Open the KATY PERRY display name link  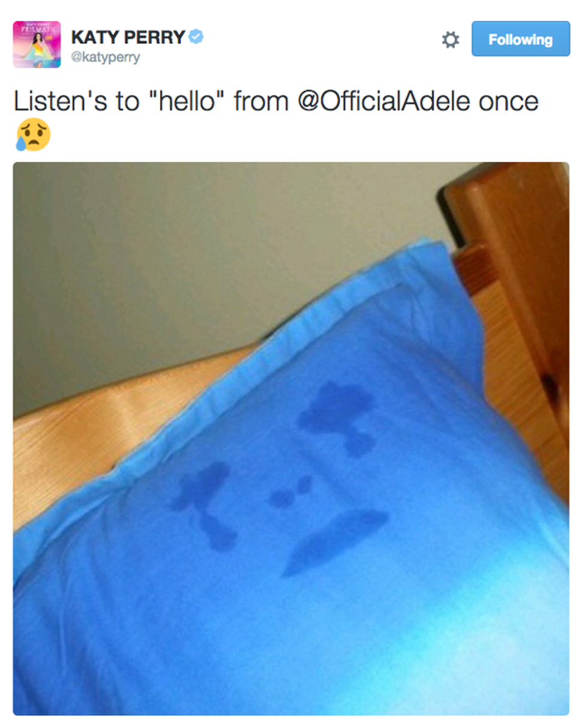[x=128, y=37]
